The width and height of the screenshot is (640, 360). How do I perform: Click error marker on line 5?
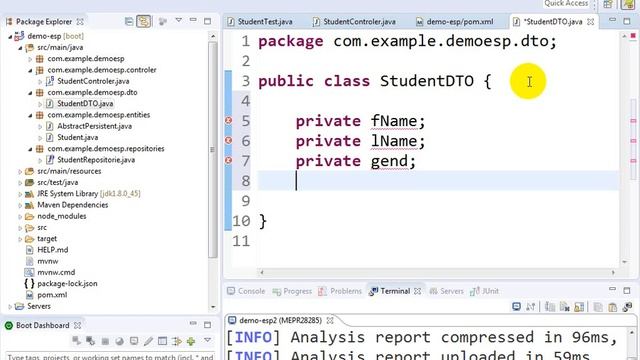coord(229,120)
